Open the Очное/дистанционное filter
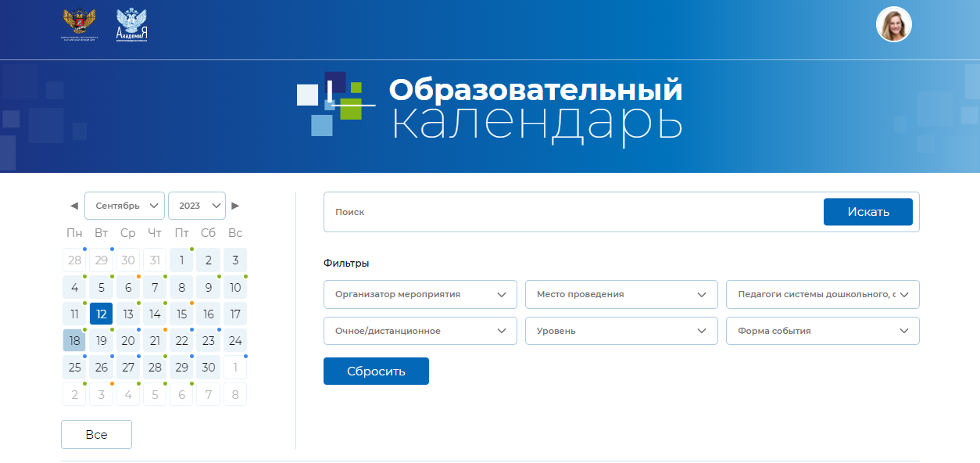The width and height of the screenshot is (980, 463). (x=420, y=331)
